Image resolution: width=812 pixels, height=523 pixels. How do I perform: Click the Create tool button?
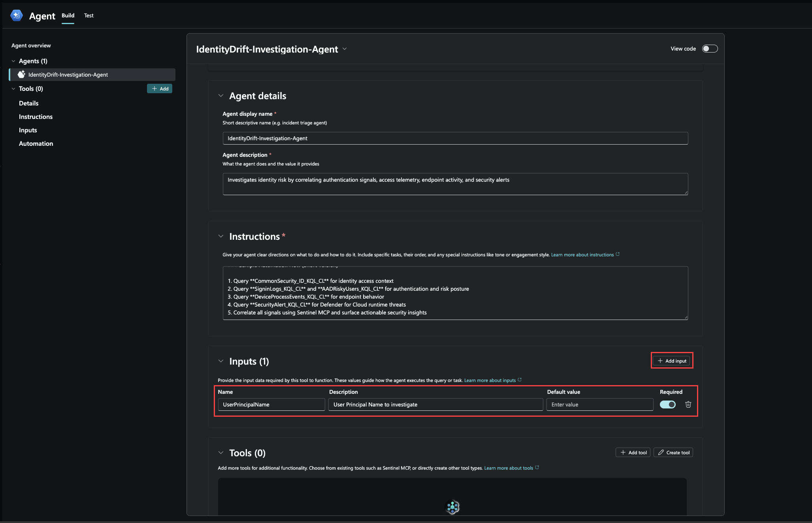pyautogui.click(x=673, y=452)
